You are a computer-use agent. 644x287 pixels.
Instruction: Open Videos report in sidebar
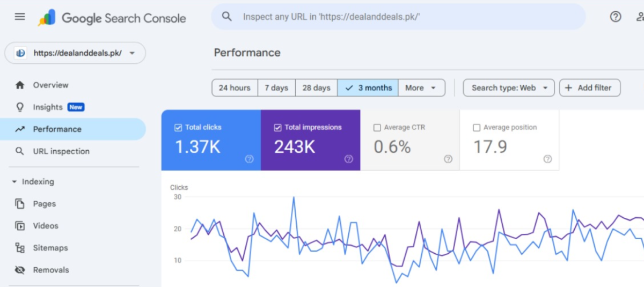click(x=72, y=226)
